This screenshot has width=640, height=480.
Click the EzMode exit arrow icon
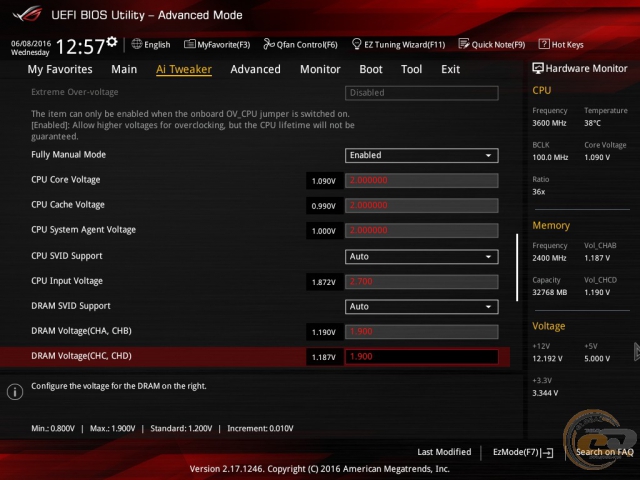coord(547,452)
